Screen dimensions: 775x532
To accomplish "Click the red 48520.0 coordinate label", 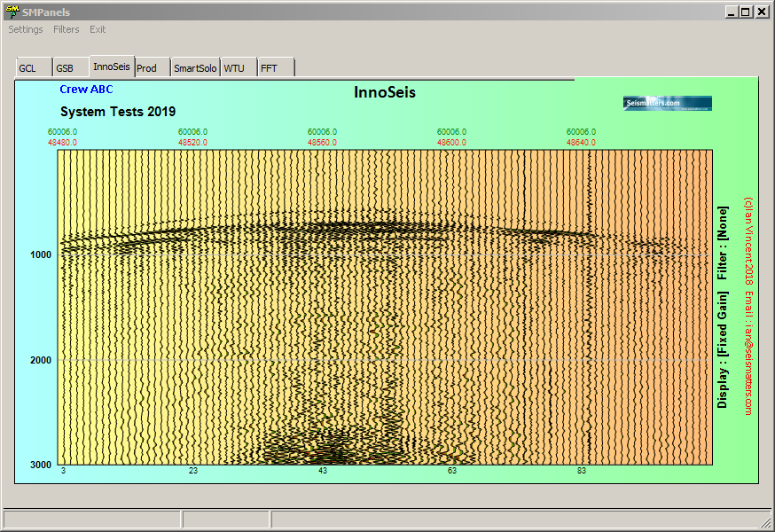I will (192, 143).
